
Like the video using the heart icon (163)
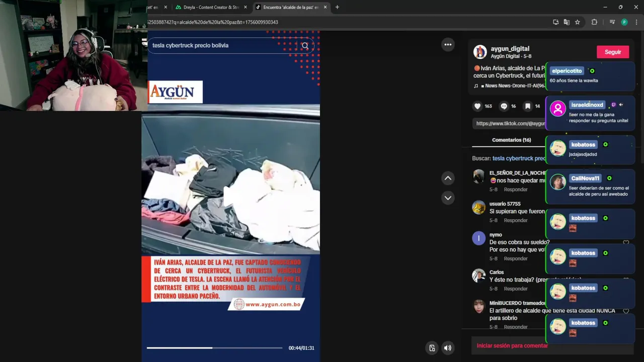click(477, 106)
